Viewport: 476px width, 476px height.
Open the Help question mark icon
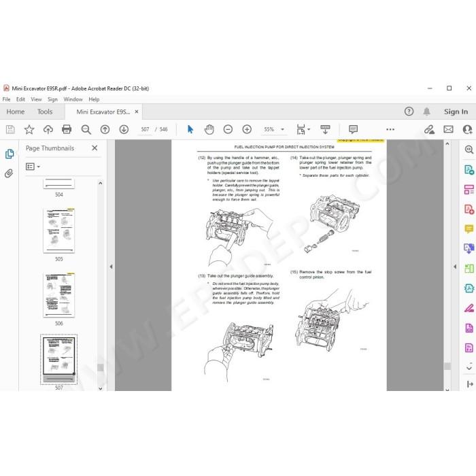tap(409, 112)
